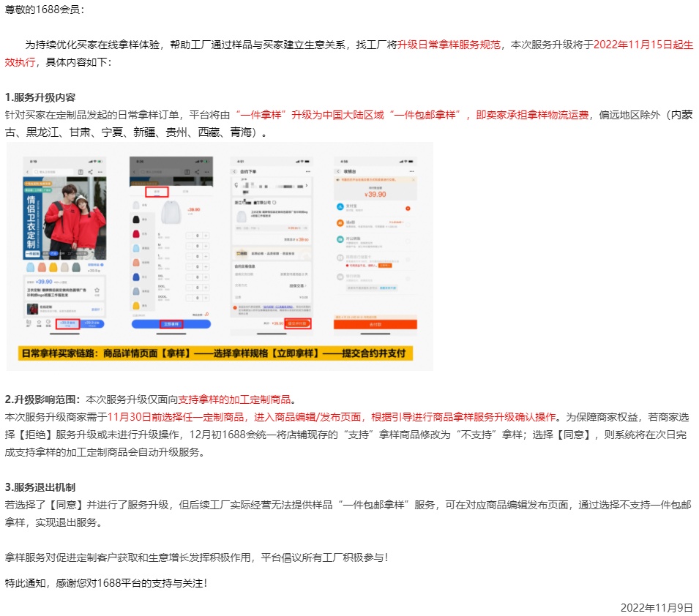Click the red text 2022年11月15日起生效执行
Image resolution: width=699 pixels, height=616 pixels.
(643, 45)
